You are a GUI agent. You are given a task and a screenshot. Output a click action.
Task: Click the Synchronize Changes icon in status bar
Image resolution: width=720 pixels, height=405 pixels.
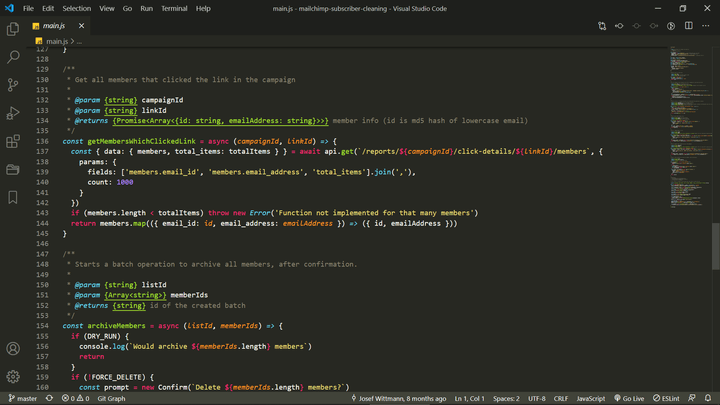pos(49,399)
